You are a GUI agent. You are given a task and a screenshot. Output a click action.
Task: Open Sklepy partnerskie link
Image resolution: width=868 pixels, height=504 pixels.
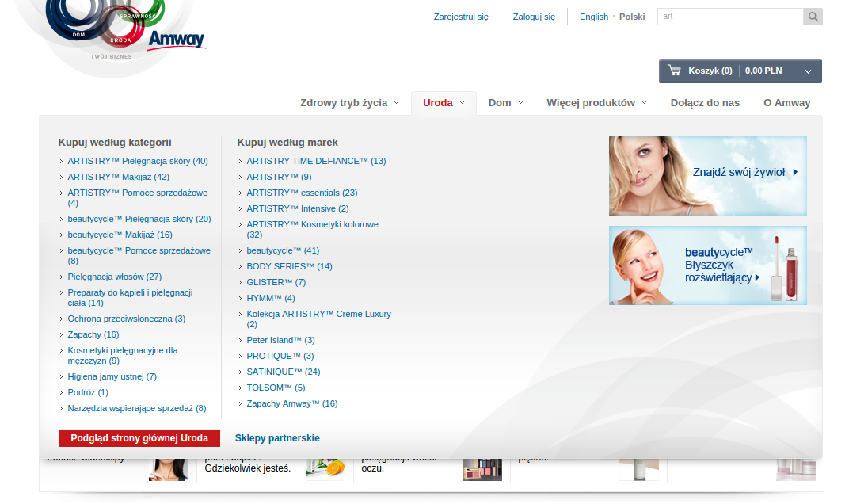(276, 438)
